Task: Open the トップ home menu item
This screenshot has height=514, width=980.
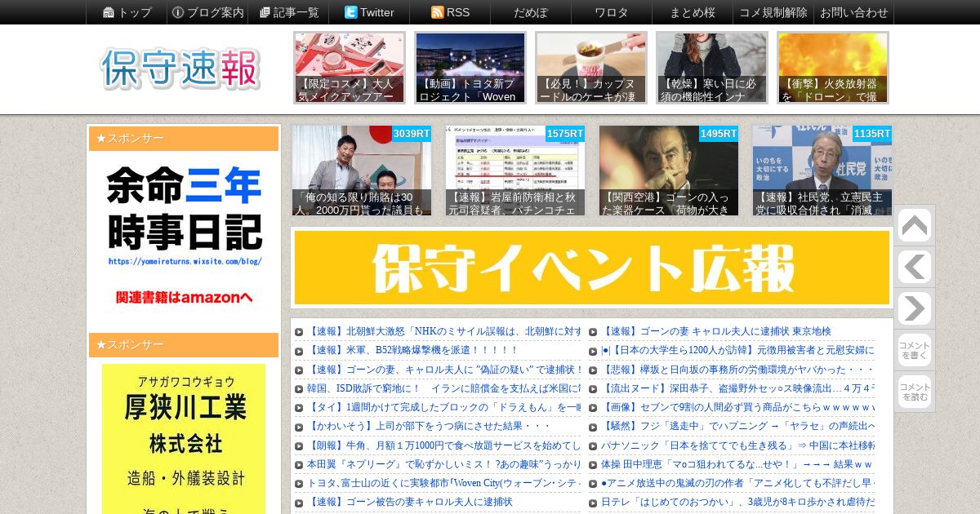Action: (127, 12)
